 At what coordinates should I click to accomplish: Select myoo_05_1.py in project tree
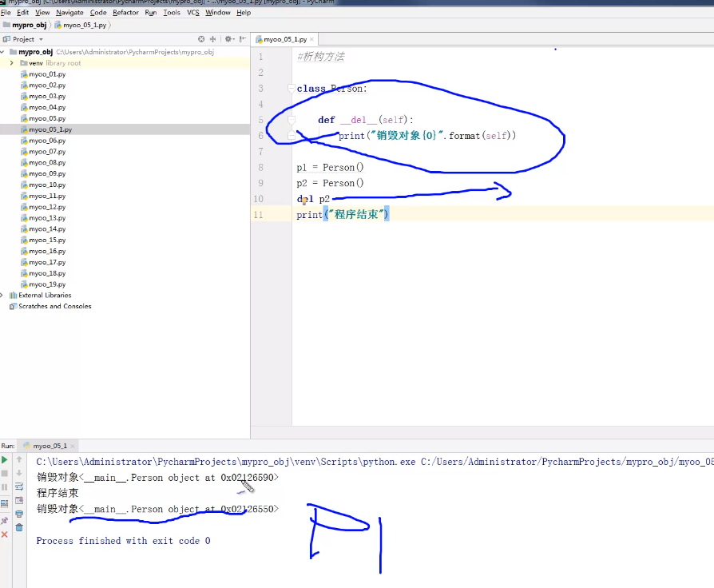tap(50, 129)
